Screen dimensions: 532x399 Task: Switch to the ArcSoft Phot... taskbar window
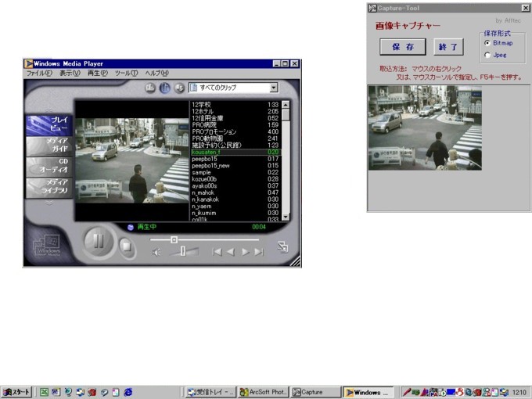tap(263, 392)
